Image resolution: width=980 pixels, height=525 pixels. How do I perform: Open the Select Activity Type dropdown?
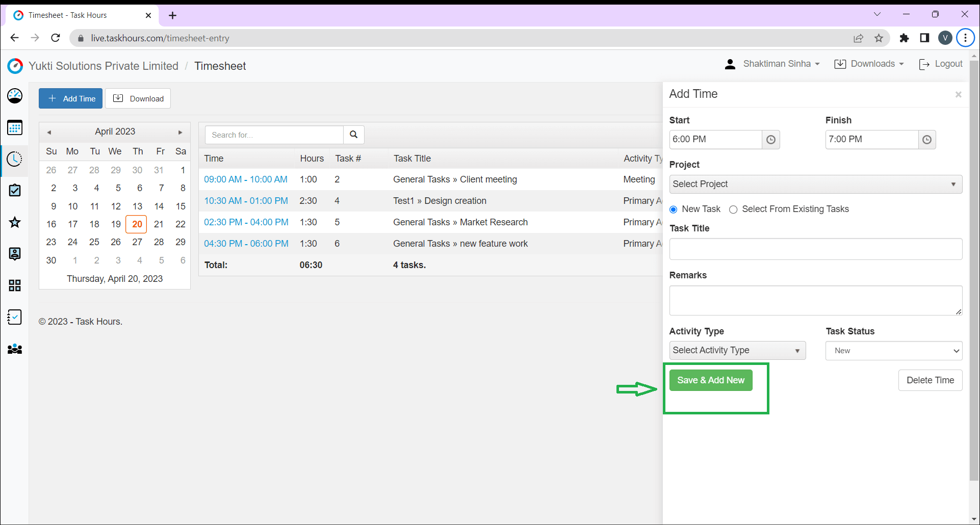tap(737, 350)
